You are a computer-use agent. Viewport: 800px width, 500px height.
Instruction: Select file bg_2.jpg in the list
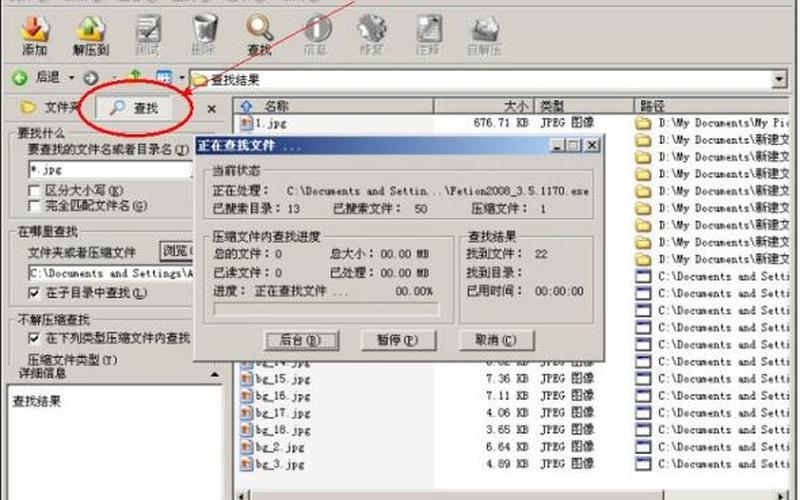pyautogui.click(x=280, y=447)
